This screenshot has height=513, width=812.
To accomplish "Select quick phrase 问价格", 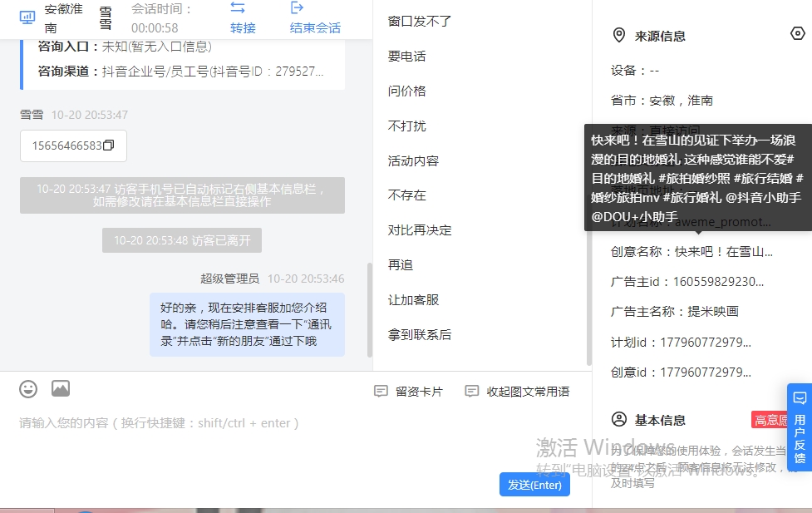I will coord(407,91).
